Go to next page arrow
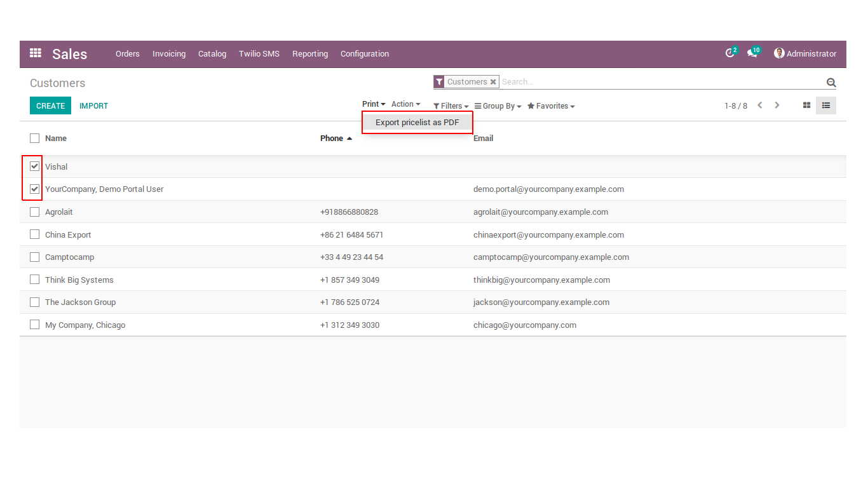Screen dimensions: 868x488 pos(776,105)
